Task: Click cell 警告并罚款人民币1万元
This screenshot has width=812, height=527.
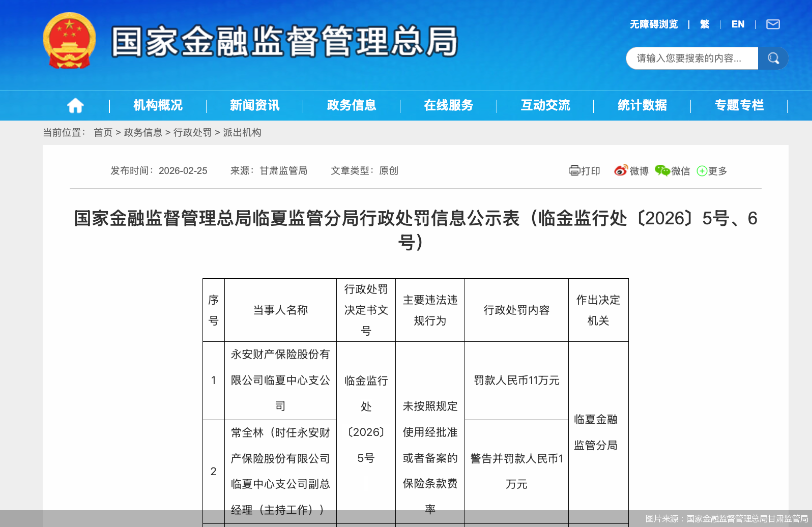Action: tap(516, 472)
